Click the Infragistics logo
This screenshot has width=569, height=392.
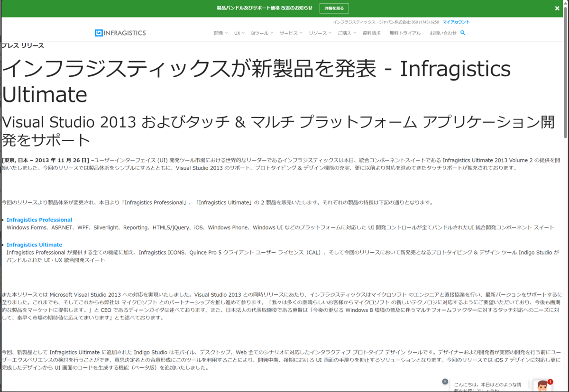pos(120,33)
